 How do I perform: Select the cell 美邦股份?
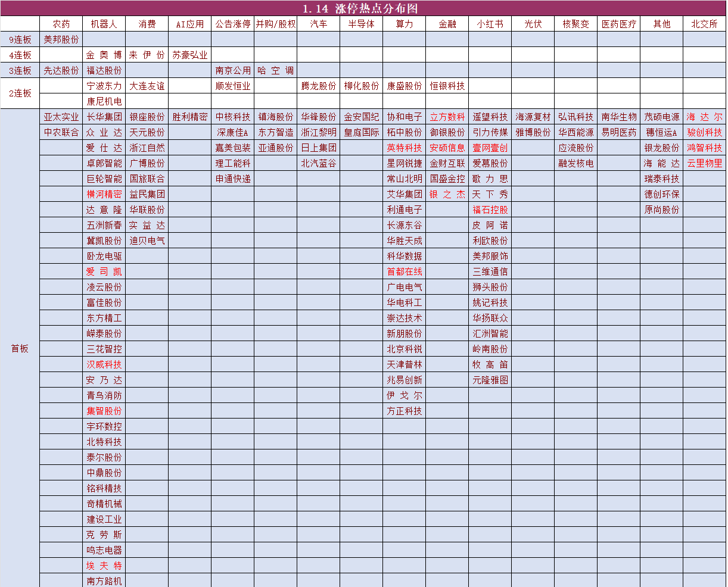pos(61,39)
